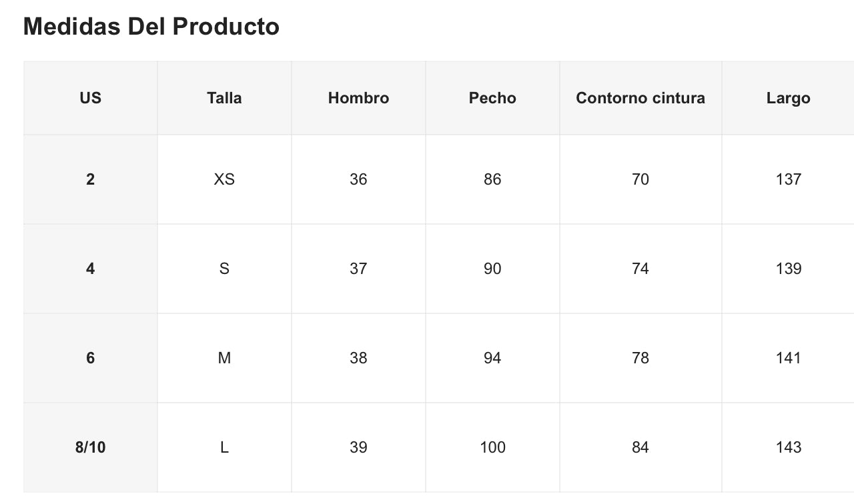Click the US size 4 row label

tap(90, 269)
